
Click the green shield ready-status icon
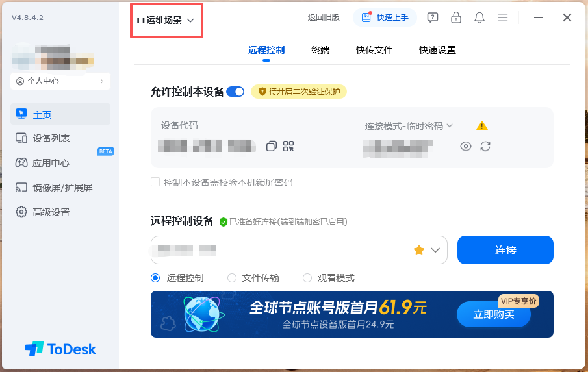[223, 222]
